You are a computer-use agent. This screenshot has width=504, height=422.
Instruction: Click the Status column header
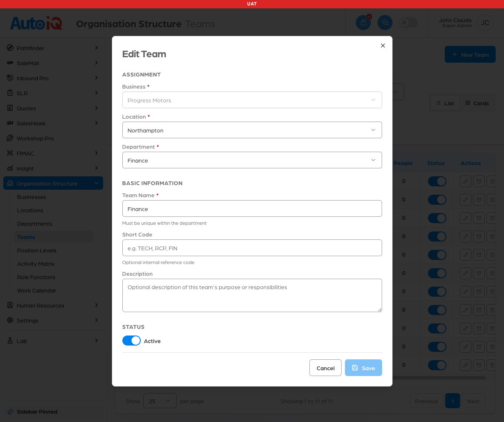coord(436,163)
